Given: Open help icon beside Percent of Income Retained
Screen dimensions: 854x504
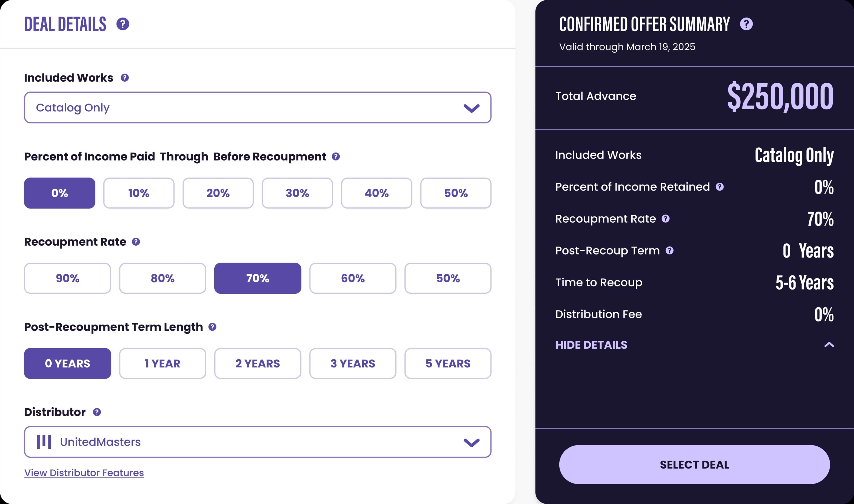Looking at the screenshot, I should [719, 187].
